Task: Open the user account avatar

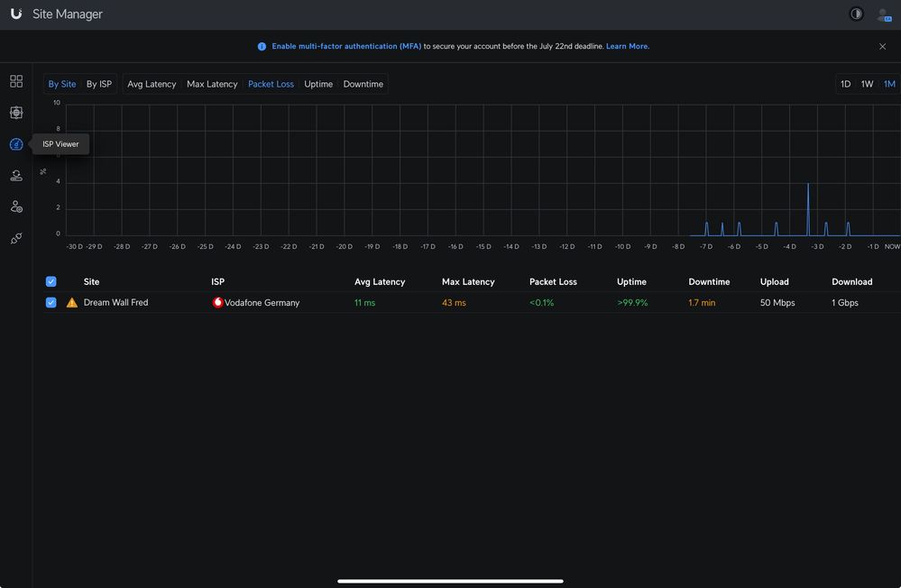Action: (x=883, y=14)
